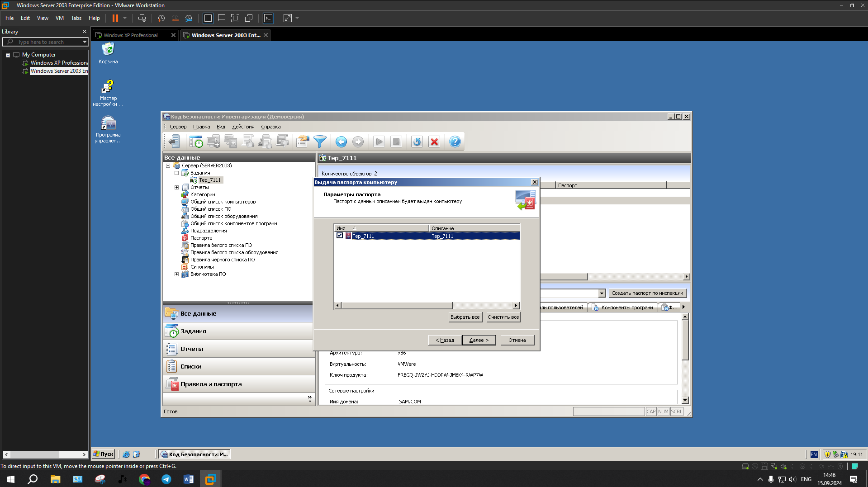
Task: Click the connect to server toolbar icon
Action: [x=174, y=142]
